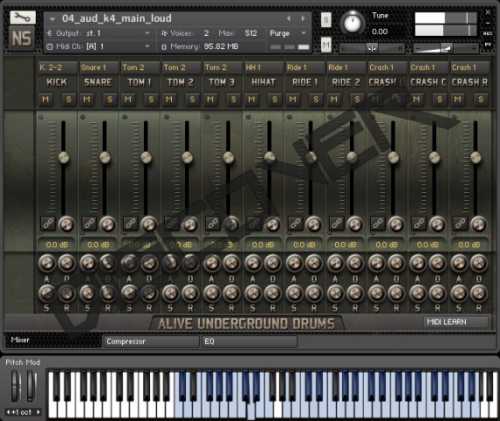Go to previous instrument preset arrow
This screenshot has width=500, height=421.
pos(289,19)
